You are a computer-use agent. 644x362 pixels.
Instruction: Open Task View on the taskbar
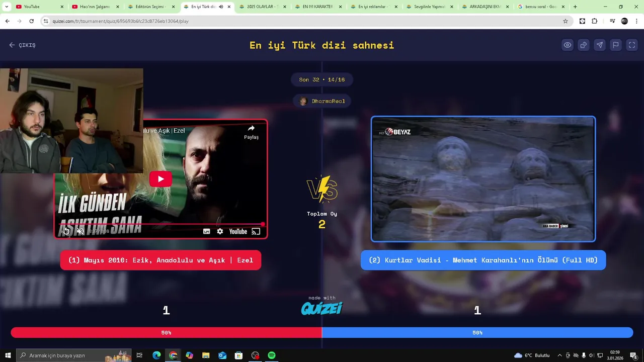point(139,355)
